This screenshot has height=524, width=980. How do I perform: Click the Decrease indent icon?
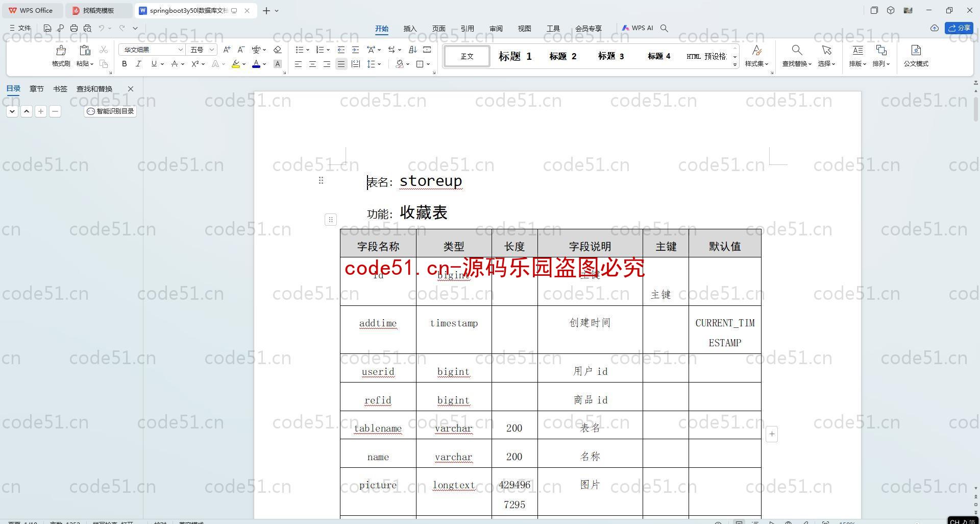click(341, 50)
